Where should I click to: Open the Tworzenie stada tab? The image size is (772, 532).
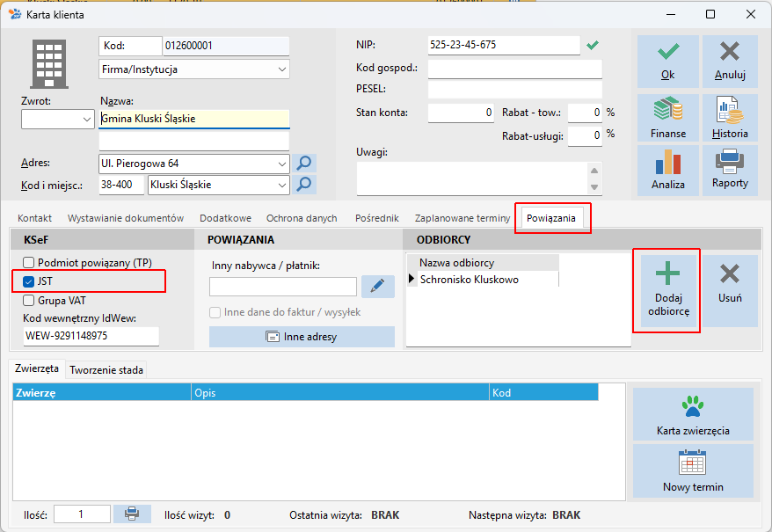click(x=107, y=370)
